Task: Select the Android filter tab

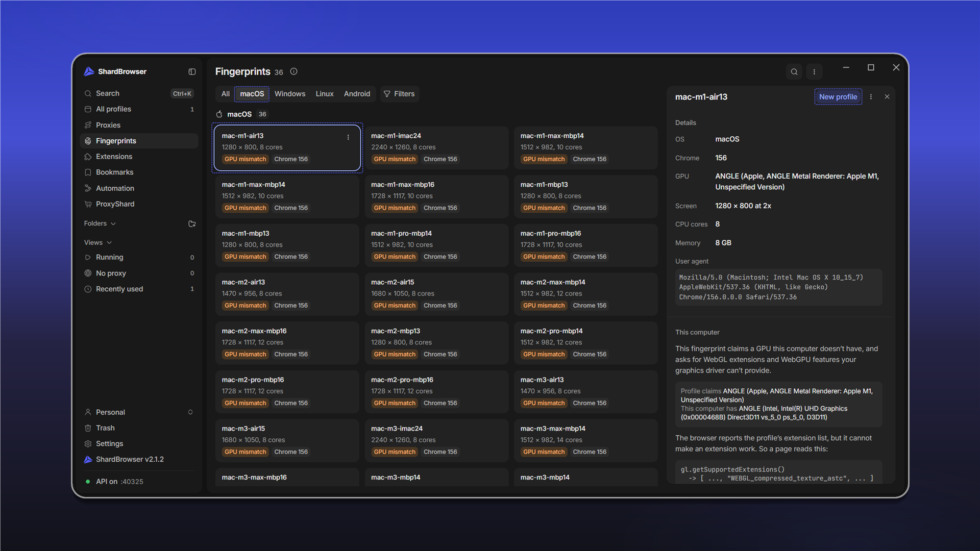Action: 357,94
